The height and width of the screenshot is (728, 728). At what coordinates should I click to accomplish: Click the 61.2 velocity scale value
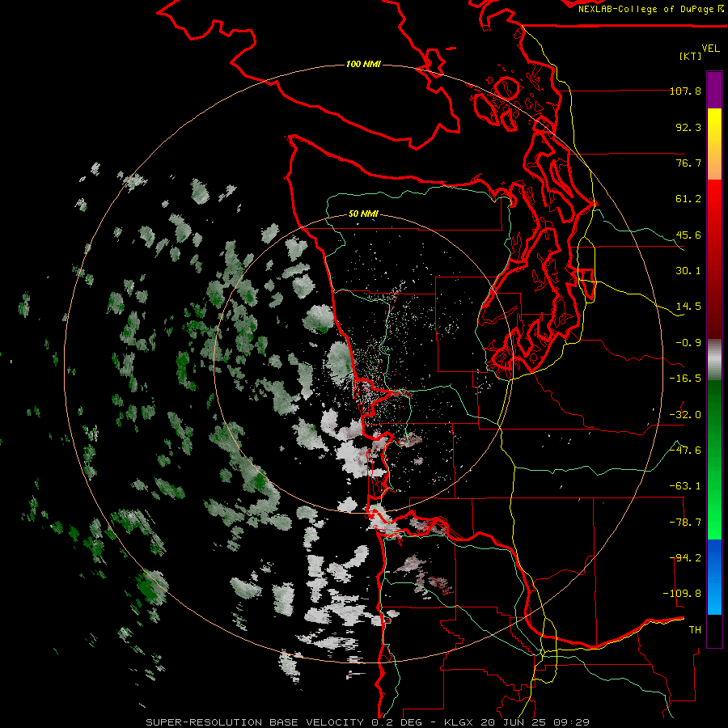coord(688,199)
